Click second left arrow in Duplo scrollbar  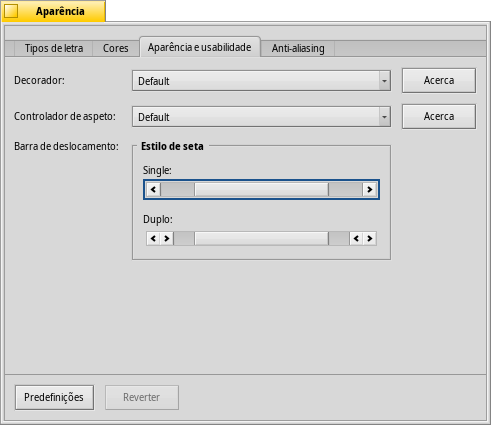356,239
